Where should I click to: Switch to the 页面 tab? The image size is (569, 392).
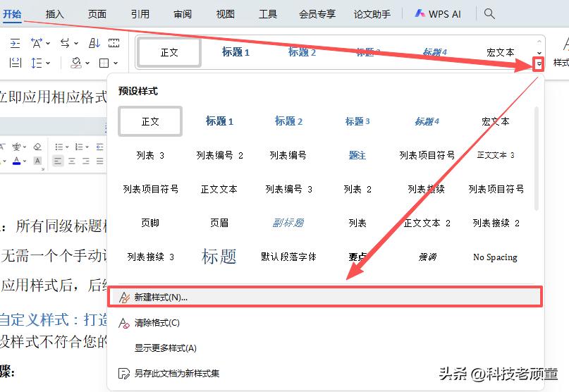(97, 14)
